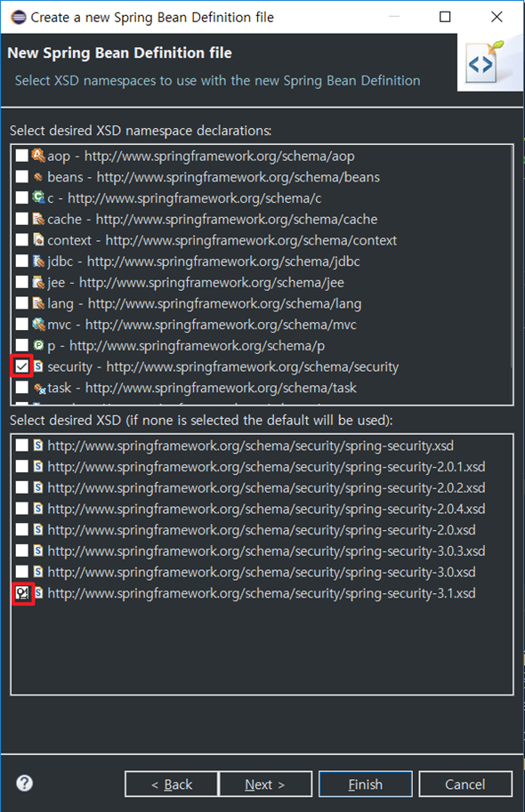This screenshot has width=525, height=812.
Task: Select the jee schema row text
Action: (196, 282)
